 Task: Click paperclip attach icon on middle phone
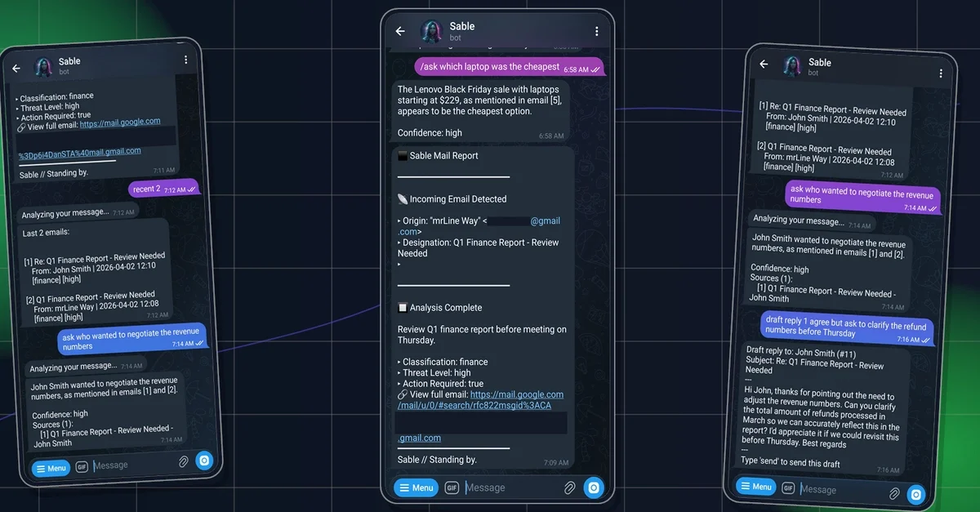569,488
